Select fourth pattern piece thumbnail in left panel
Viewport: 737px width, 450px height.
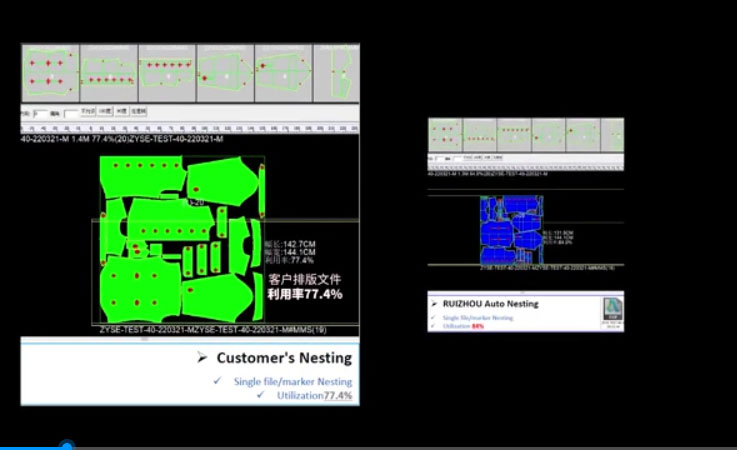click(x=225, y=72)
